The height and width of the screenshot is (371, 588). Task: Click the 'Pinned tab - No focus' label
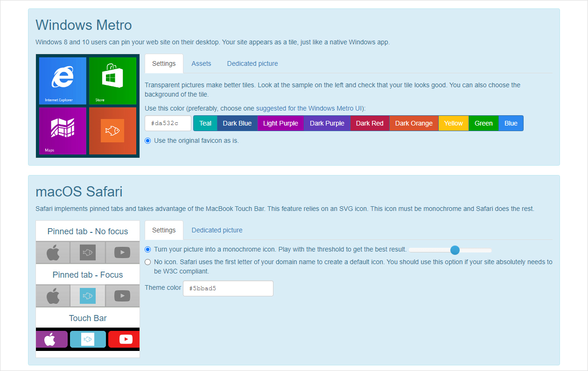tap(88, 231)
